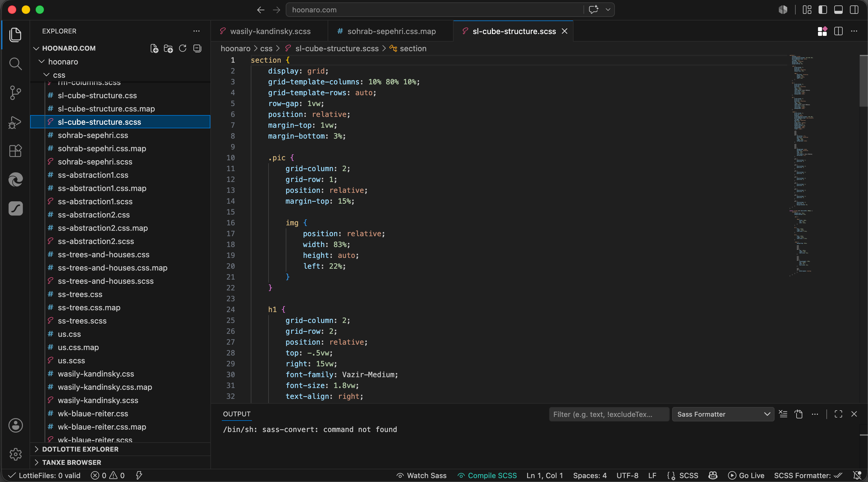Toggle the secondary side bar
The height and width of the screenshot is (482, 868).
[854, 10]
